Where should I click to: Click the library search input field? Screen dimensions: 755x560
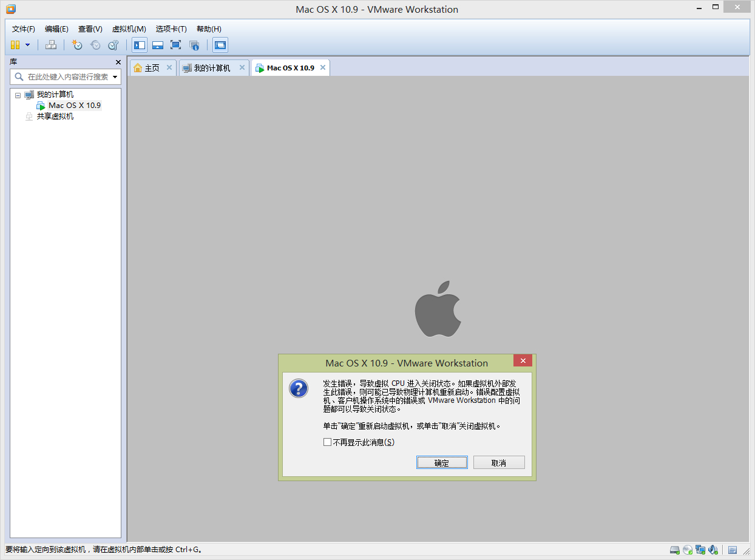pyautogui.click(x=66, y=77)
